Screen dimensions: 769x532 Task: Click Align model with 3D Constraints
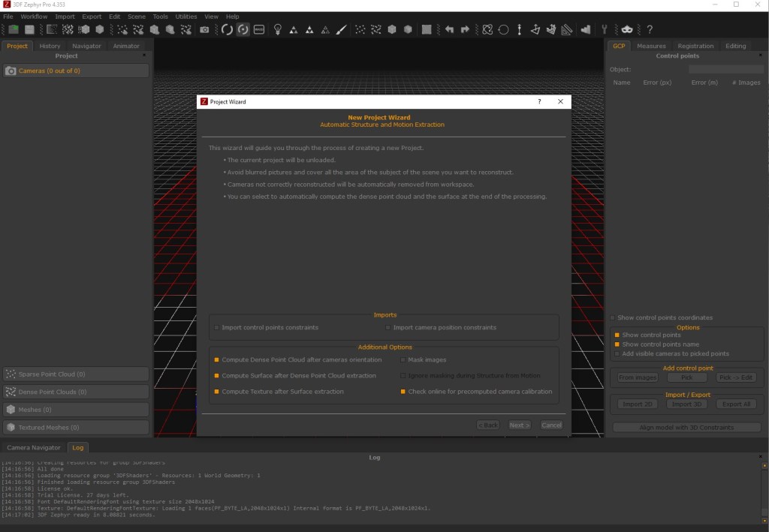(686, 427)
